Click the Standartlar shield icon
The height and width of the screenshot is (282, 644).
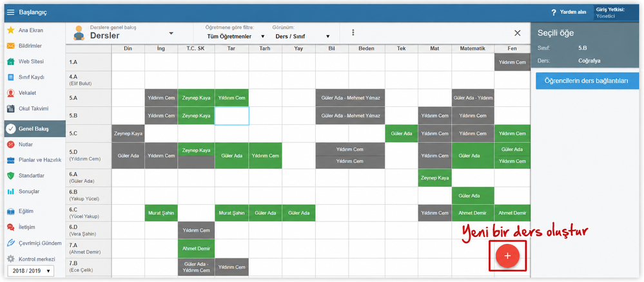(11, 176)
